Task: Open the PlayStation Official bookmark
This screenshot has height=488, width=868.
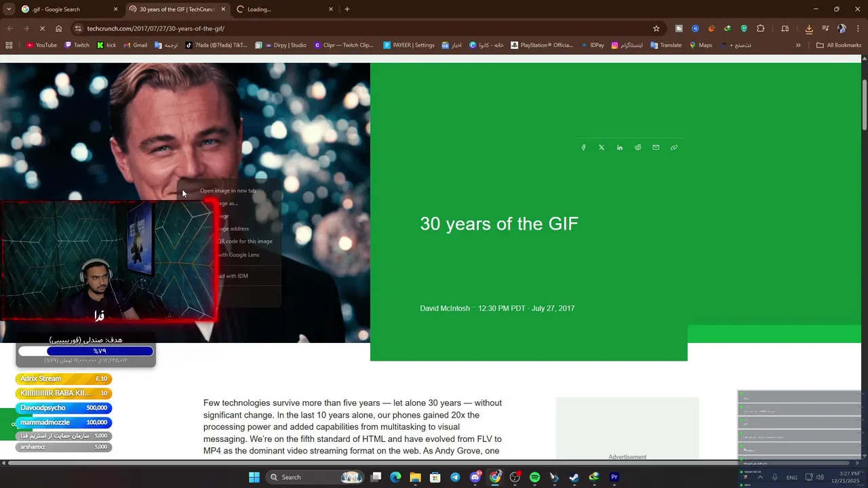Action: (x=542, y=45)
